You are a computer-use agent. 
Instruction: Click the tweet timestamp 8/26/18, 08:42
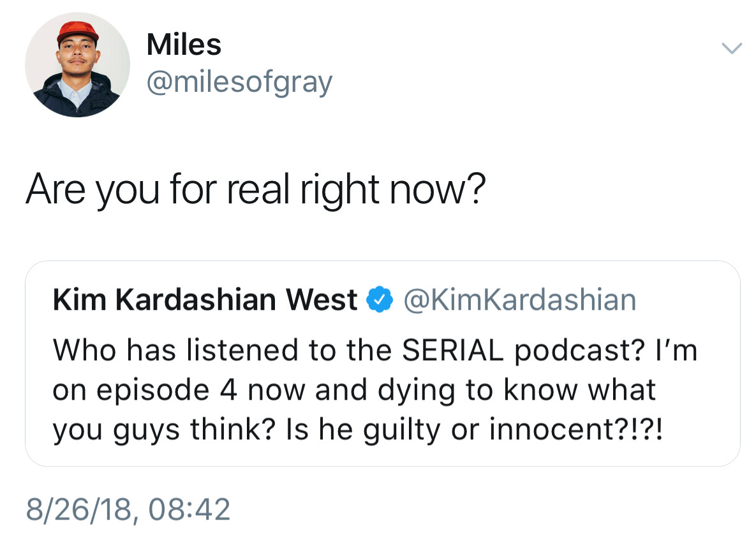(x=128, y=509)
